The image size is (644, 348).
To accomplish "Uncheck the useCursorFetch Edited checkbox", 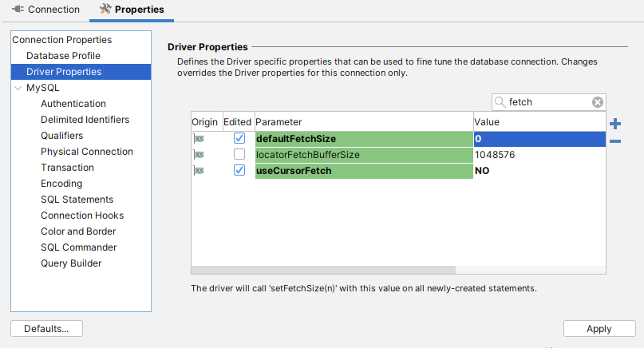I will (x=239, y=171).
